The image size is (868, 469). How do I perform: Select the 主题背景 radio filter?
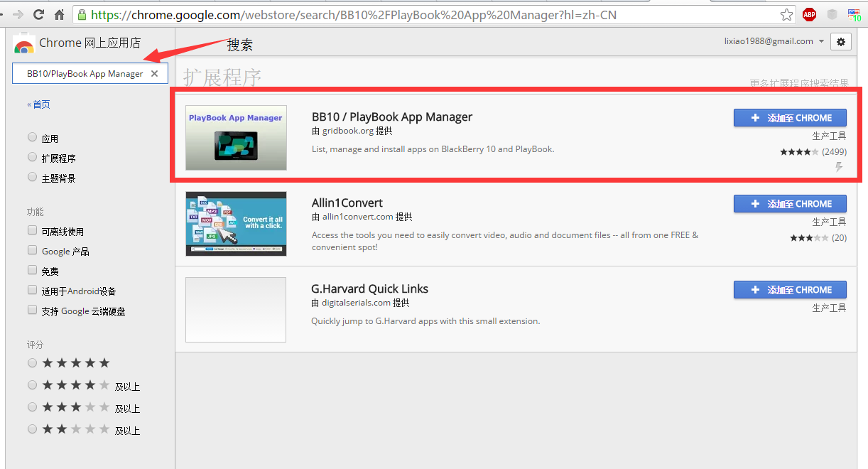(x=32, y=177)
